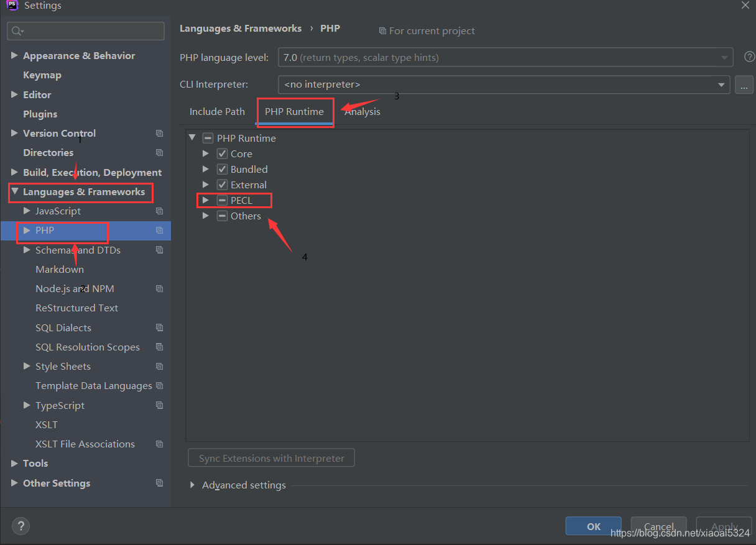Click the project icon beside Node.js and NPM
Image resolution: width=756 pixels, height=545 pixels.
159,288
